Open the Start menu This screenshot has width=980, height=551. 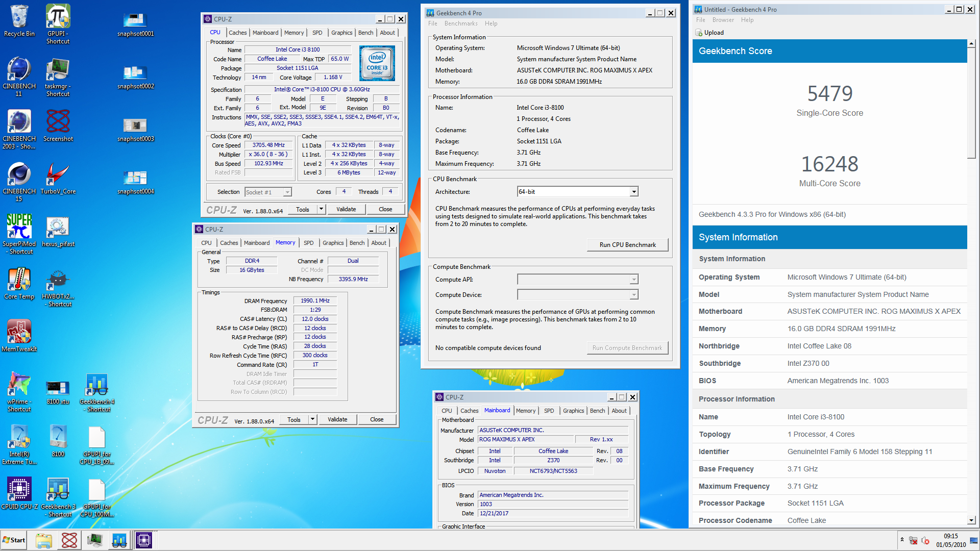[x=14, y=540]
